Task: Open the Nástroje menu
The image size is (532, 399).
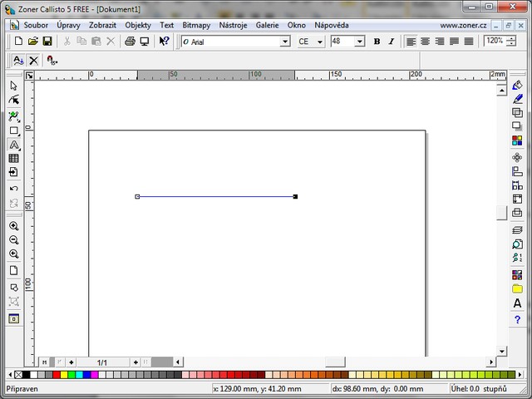Action: 233,25
